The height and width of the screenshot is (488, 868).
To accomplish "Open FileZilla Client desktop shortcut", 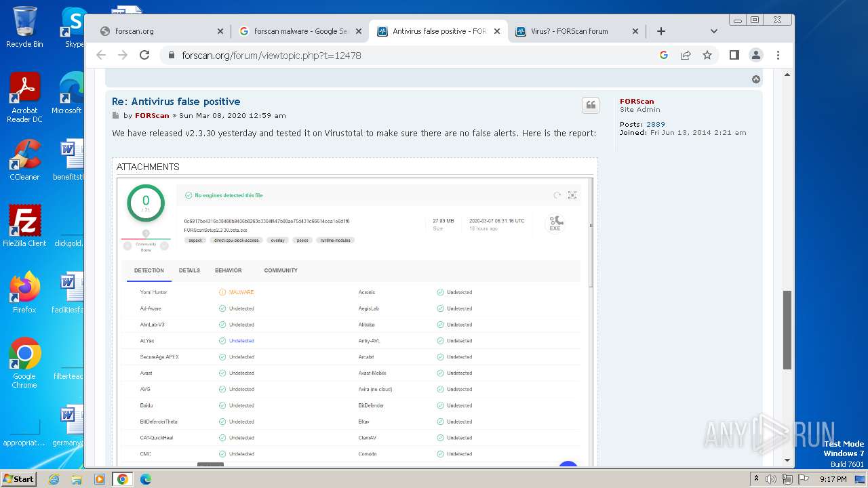I will point(24,226).
